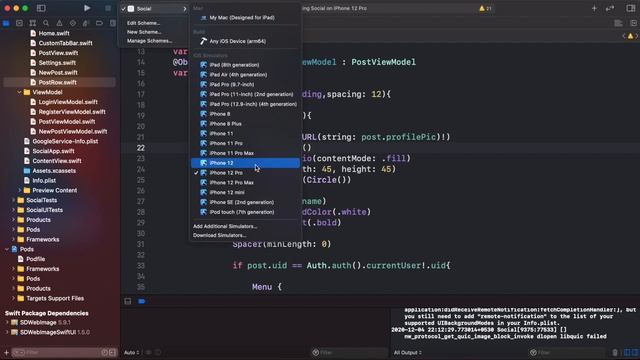640x360 pixels.
Task: Open the find navigator magnifier
Action: point(46,23)
